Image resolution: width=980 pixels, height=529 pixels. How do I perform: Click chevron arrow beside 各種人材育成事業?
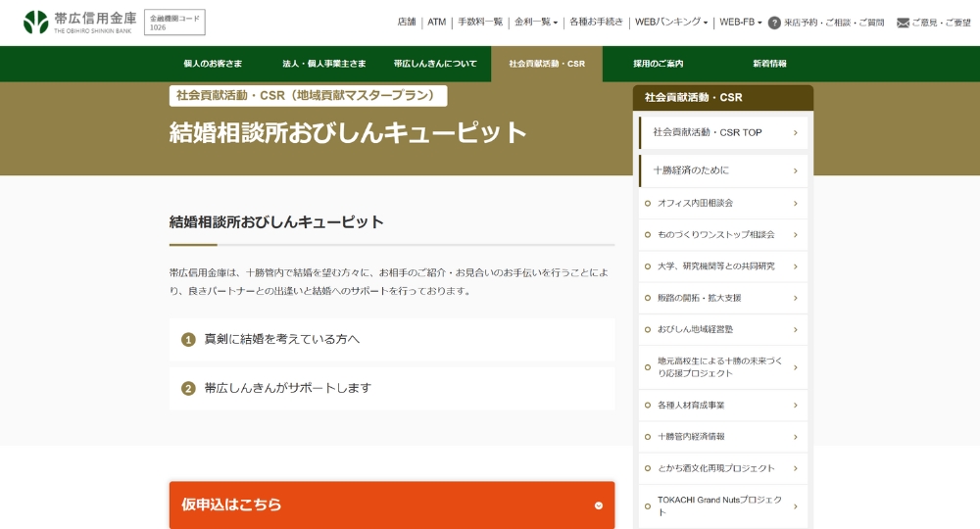pos(795,406)
